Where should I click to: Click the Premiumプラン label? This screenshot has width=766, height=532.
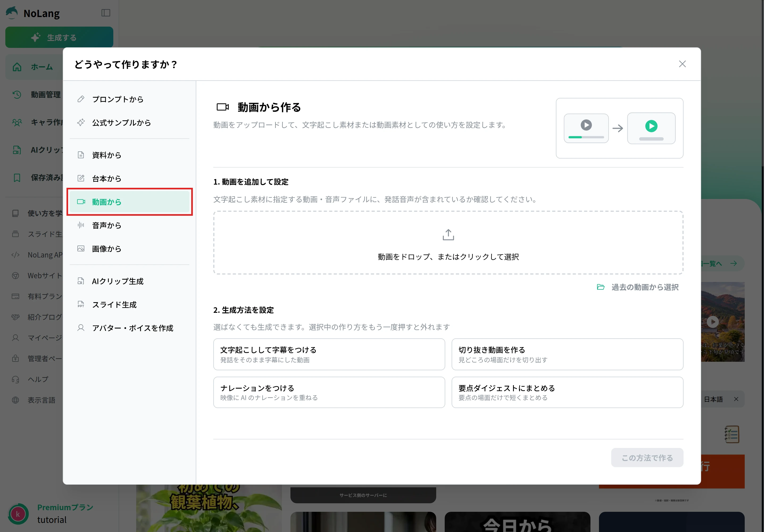click(65, 507)
